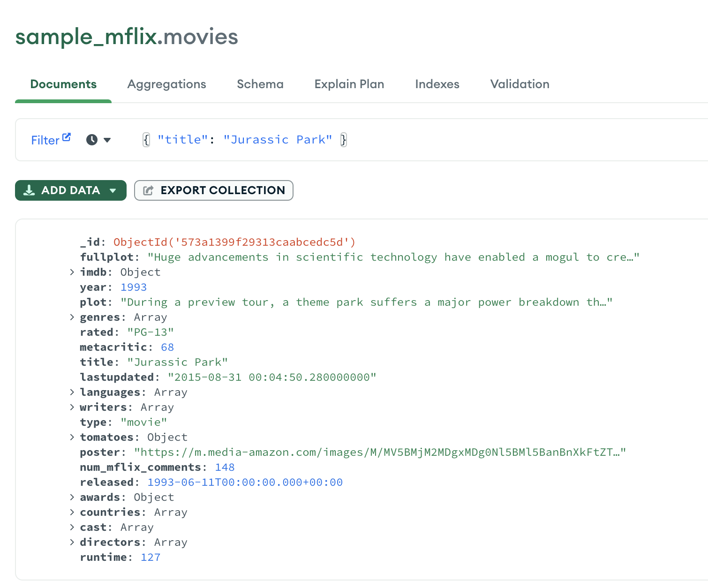Expand the genres array field

point(72,317)
